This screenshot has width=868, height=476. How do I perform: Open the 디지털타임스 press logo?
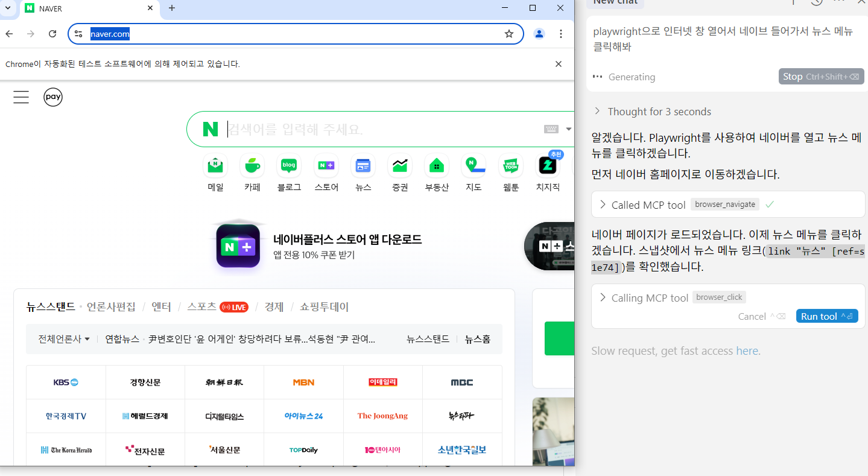point(224,416)
